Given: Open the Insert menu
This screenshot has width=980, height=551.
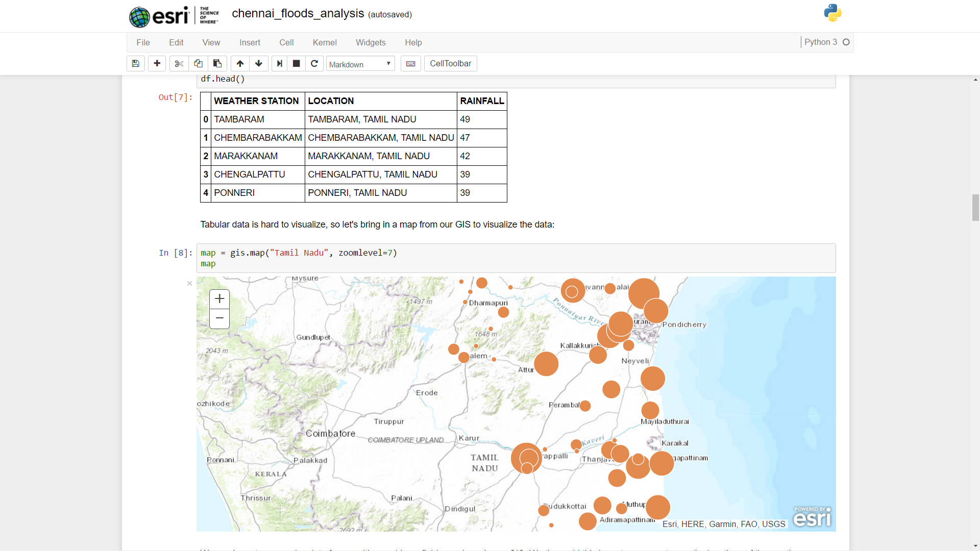Looking at the screenshot, I should pos(250,42).
